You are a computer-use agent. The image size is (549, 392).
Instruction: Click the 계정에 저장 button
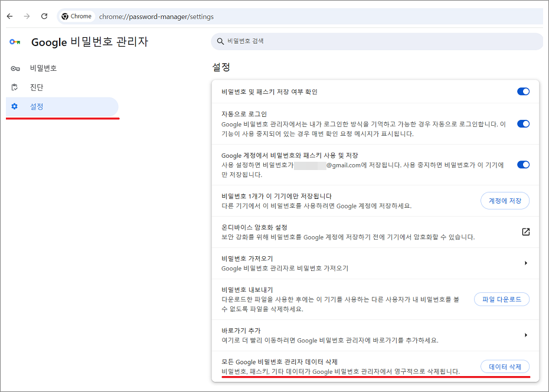click(x=505, y=201)
